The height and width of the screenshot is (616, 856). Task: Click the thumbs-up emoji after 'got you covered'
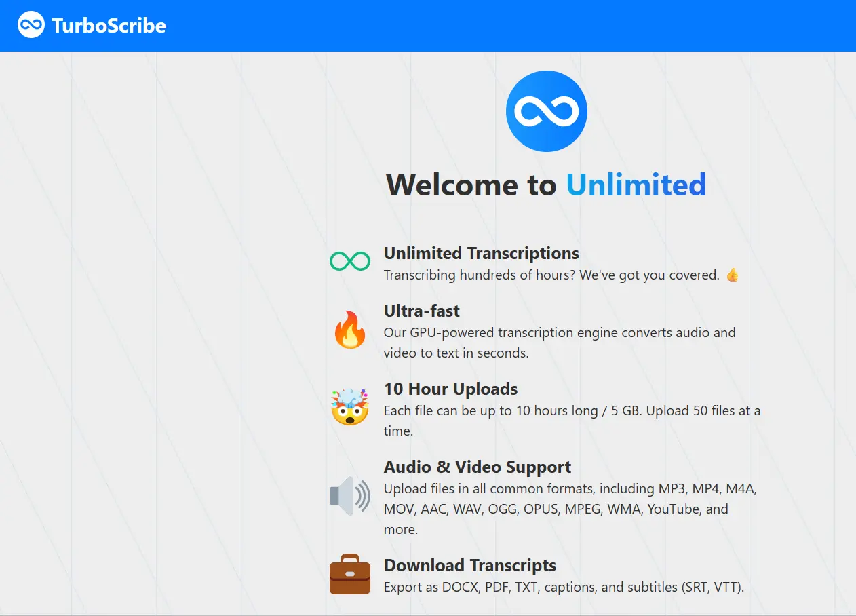point(732,275)
